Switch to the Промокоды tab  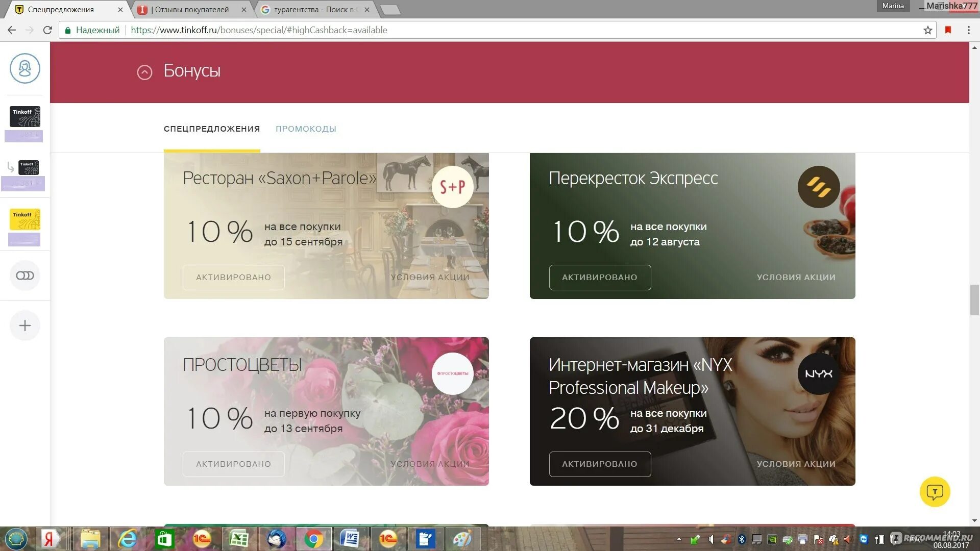point(306,129)
